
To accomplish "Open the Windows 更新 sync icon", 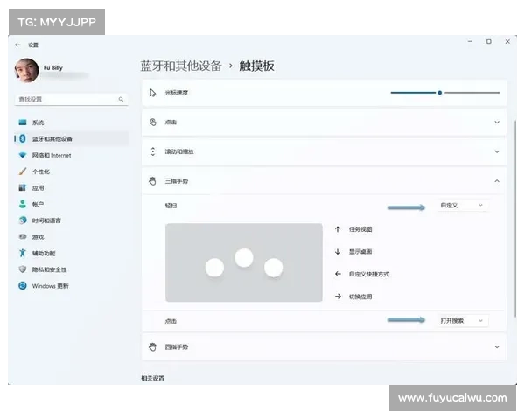I will click(23, 286).
